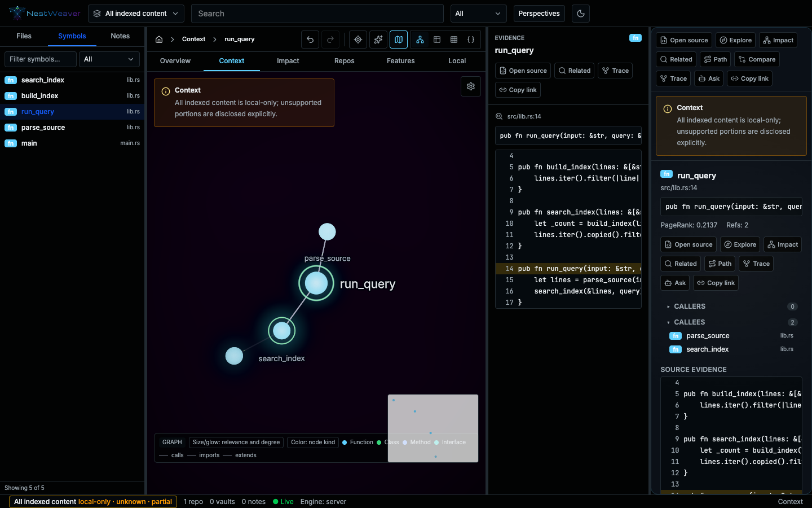
Task: Click the Ask button in top right panel
Action: [x=709, y=78]
